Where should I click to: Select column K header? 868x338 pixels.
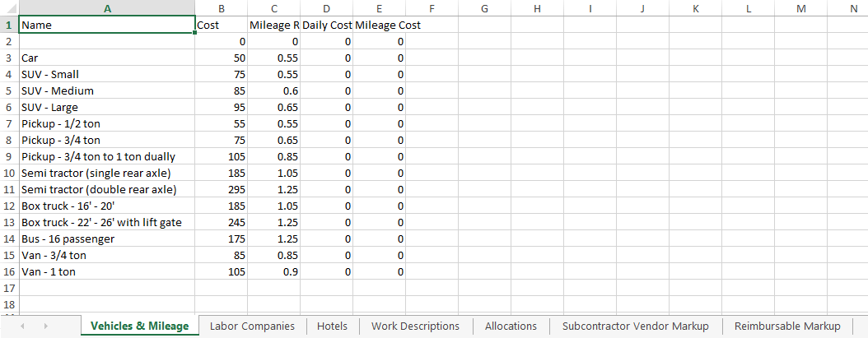click(x=695, y=8)
